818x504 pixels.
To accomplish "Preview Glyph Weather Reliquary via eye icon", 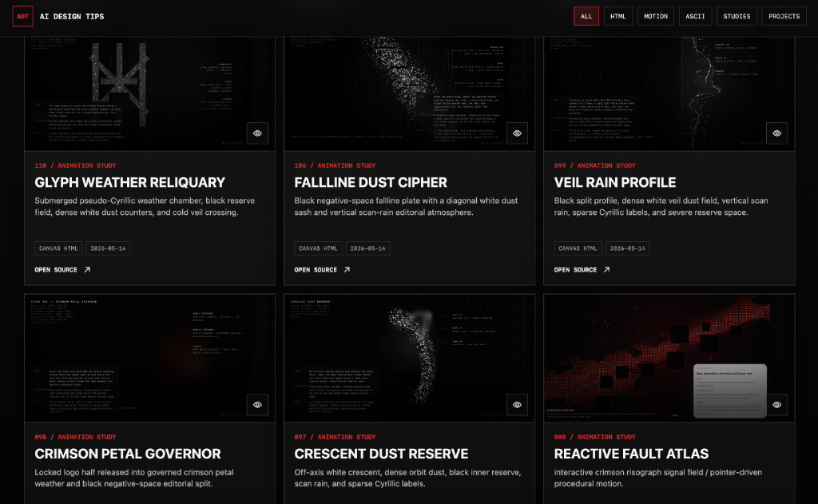I will tap(257, 133).
